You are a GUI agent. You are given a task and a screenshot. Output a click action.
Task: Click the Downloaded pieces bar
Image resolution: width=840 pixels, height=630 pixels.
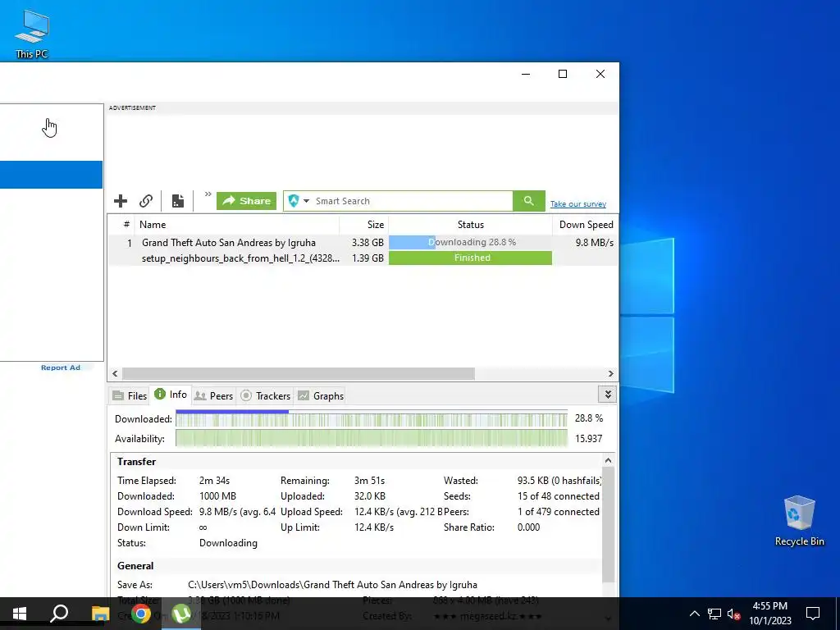coord(372,418)
